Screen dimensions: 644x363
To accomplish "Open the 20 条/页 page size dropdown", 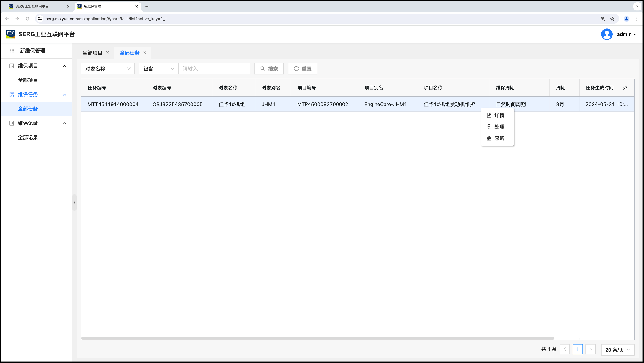I will pos(617,350).
